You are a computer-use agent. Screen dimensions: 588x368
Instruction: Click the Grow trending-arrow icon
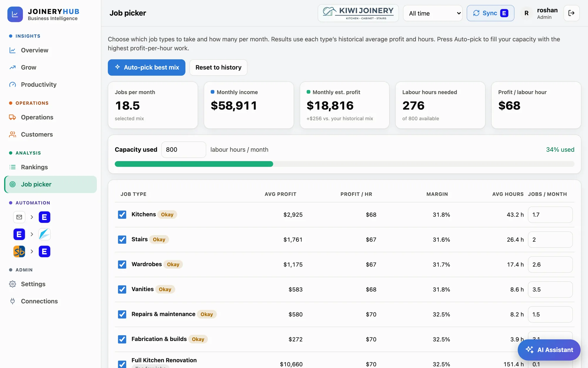(12, 67)
